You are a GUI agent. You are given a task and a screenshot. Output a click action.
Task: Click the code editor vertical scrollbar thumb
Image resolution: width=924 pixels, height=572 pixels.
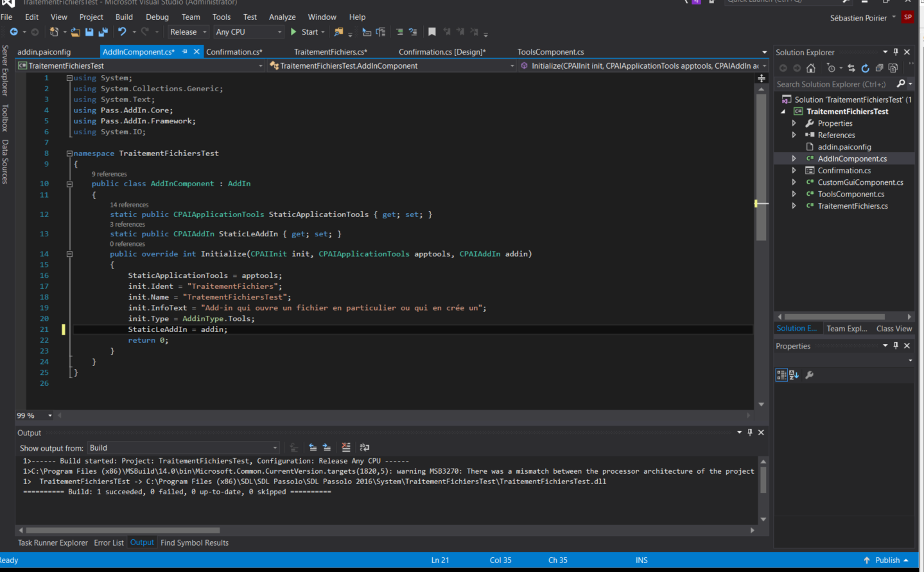click(x=762, y=168)
